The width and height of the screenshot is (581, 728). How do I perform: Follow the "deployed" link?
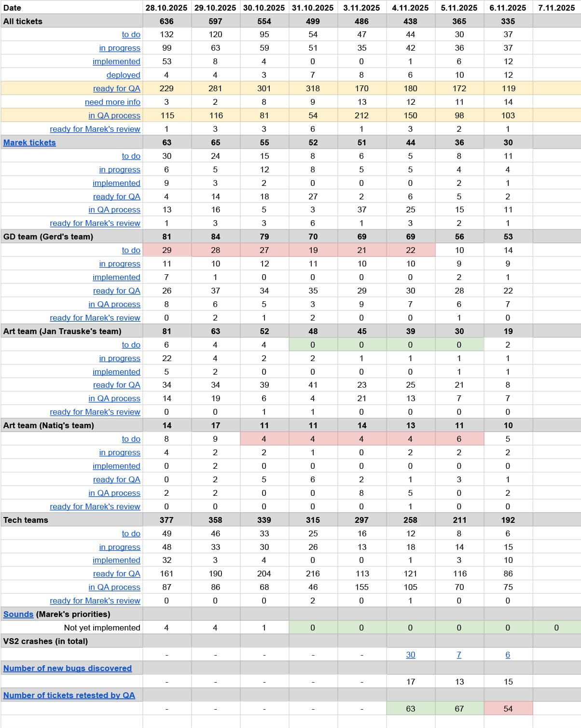coord(124,75)
